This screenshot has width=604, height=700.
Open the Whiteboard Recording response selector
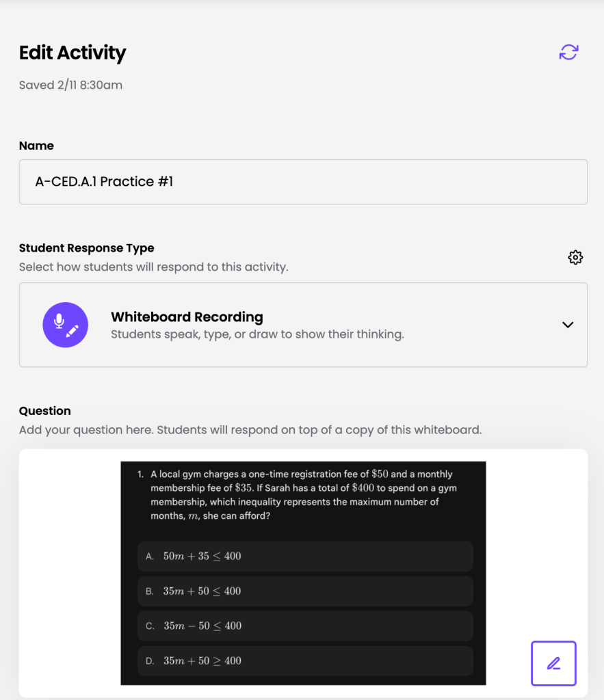pyautogui.click(x=303, y=325)
